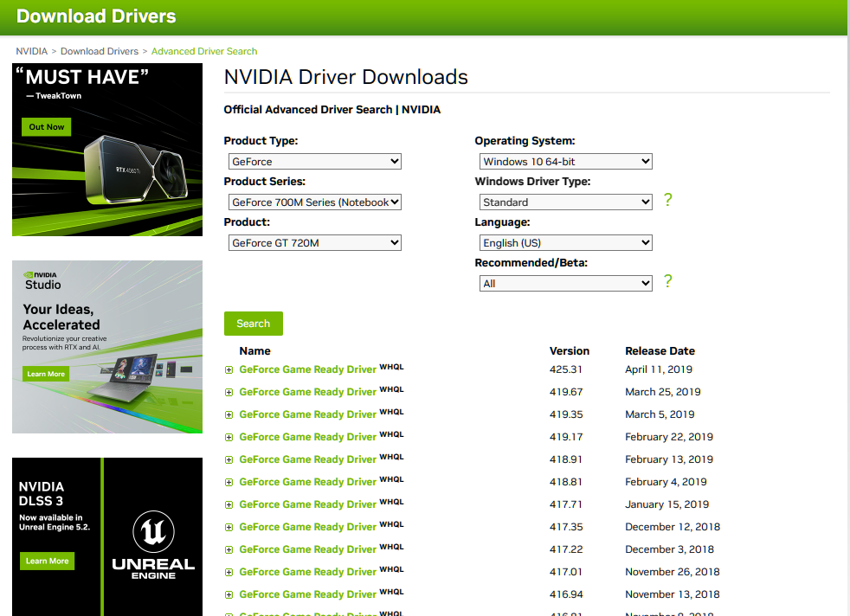
Task: Open the Product dropdown showing GeForce GT 720M
Action: pyautogui.click(x=315, y=243)
